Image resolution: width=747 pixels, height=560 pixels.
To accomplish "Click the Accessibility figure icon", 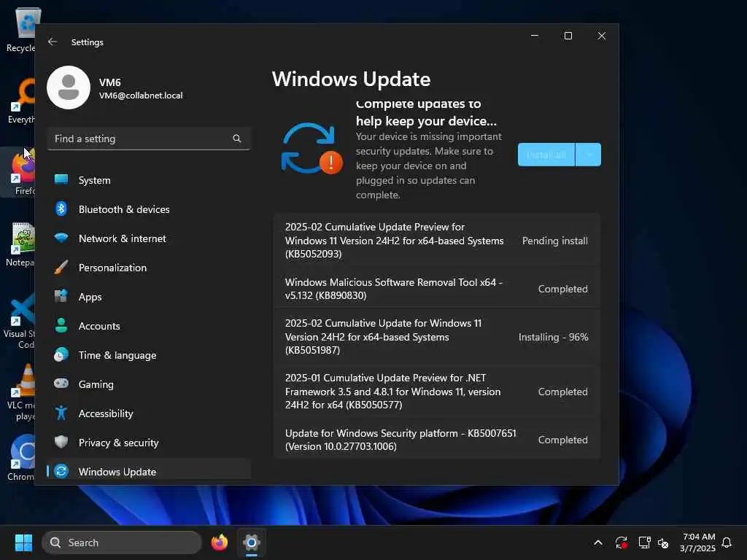I will (x=61, y=413).
